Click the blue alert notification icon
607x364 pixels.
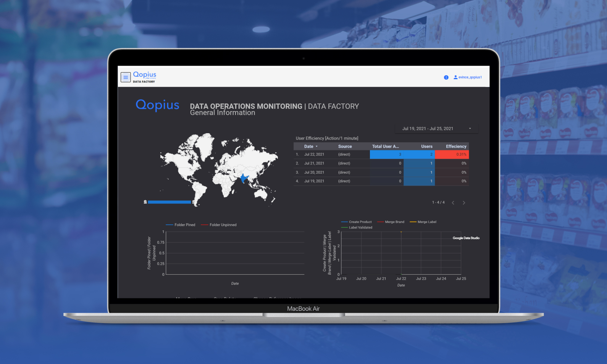(446, 77)
